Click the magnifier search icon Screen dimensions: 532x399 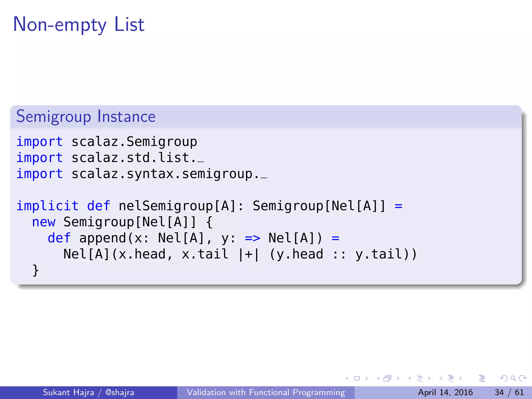coord(513,378)
